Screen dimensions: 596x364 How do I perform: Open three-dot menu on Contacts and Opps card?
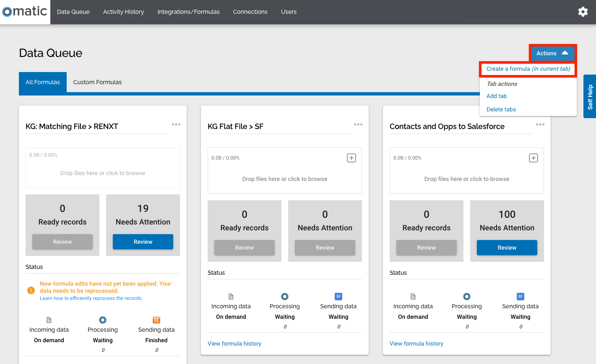(x=540, y=124)
